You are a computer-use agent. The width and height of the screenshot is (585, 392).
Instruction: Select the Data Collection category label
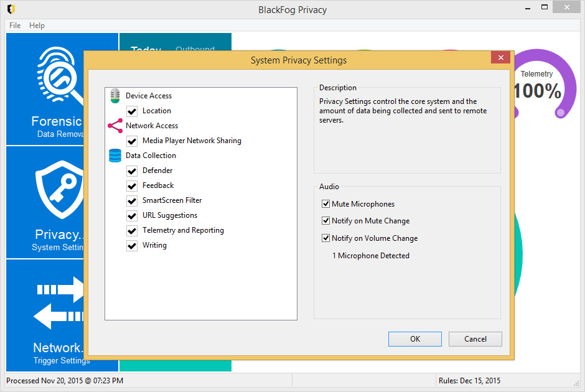click(x=151, y=156)
